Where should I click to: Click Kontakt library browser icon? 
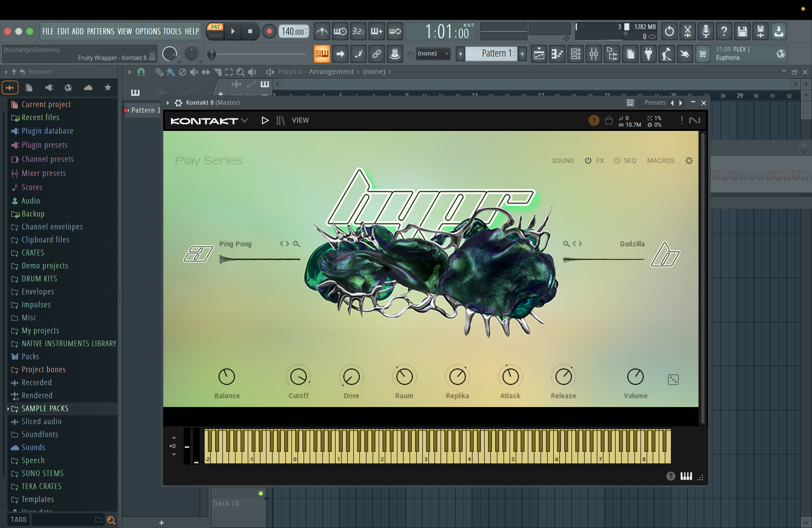280,120
